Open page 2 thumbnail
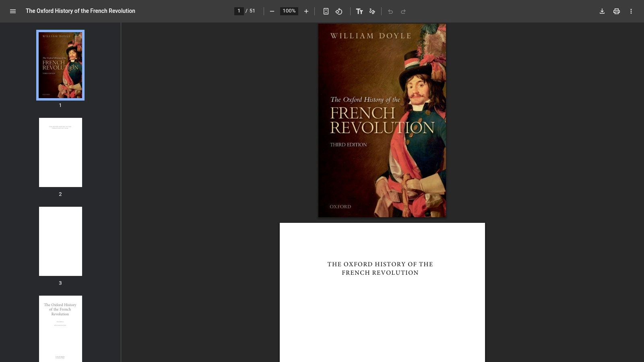 60,152
